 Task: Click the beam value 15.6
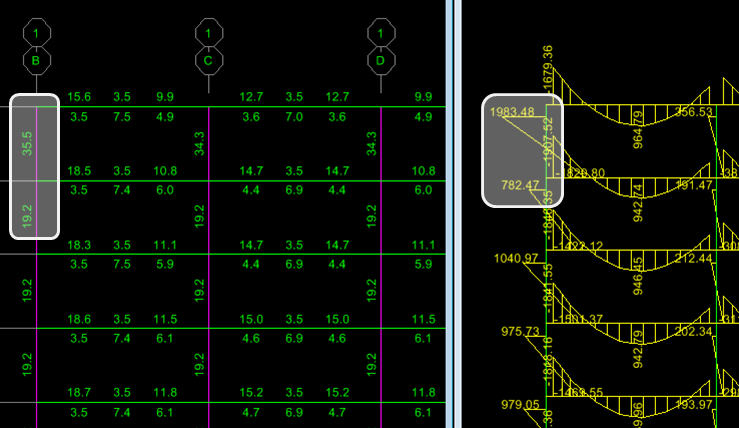[x=79, y=97]
